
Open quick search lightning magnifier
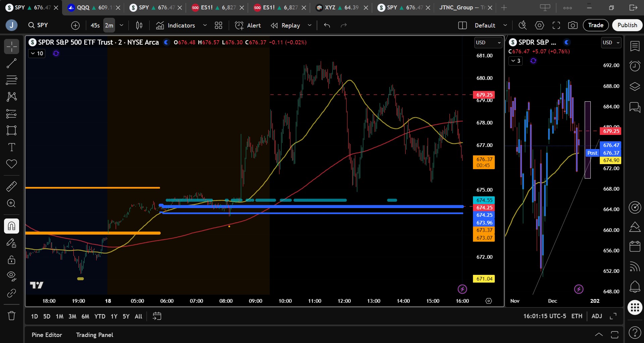point(523,25)
